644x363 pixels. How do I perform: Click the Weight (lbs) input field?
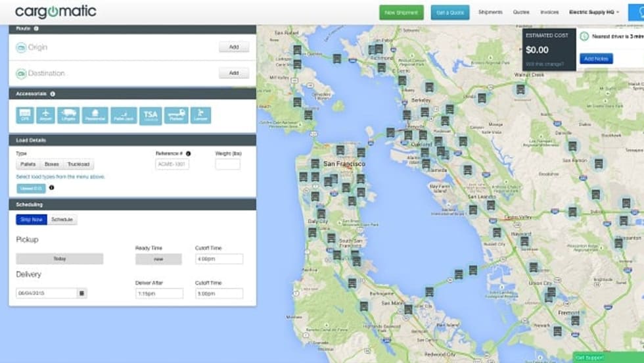pos(227,164)
